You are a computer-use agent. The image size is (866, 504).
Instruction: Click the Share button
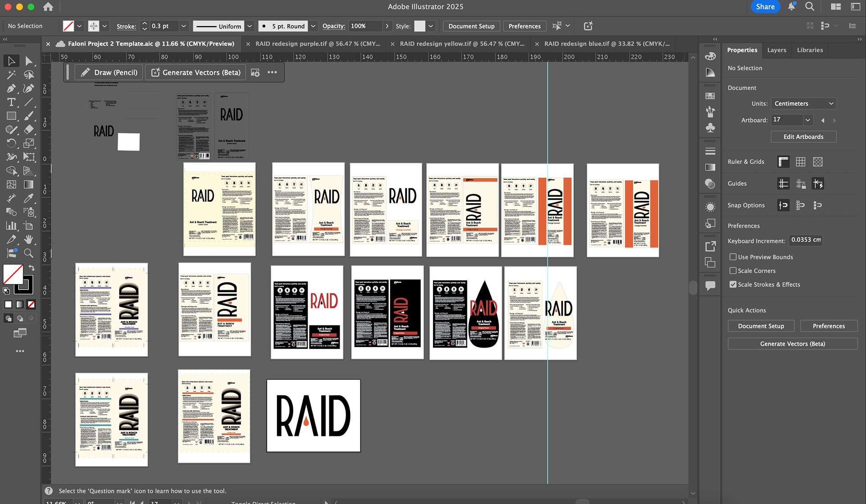click(x=765, y=7)
